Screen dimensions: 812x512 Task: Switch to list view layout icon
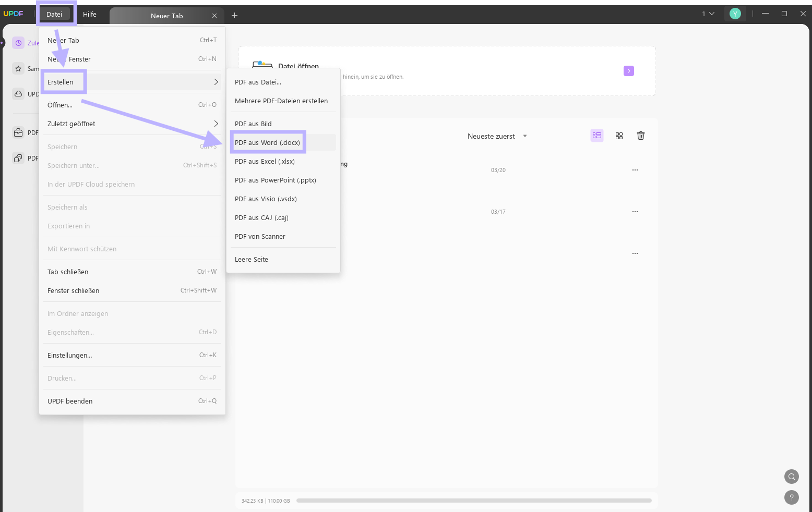597,136
